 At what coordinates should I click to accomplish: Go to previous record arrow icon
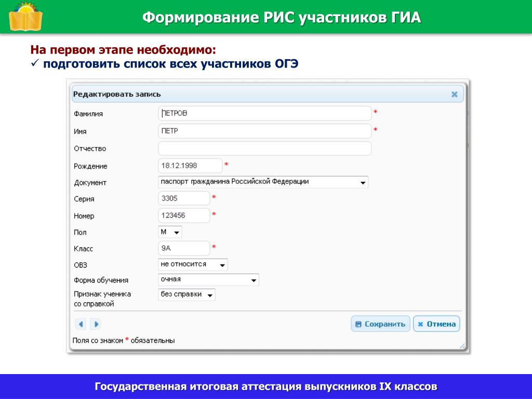coord(81,324)
